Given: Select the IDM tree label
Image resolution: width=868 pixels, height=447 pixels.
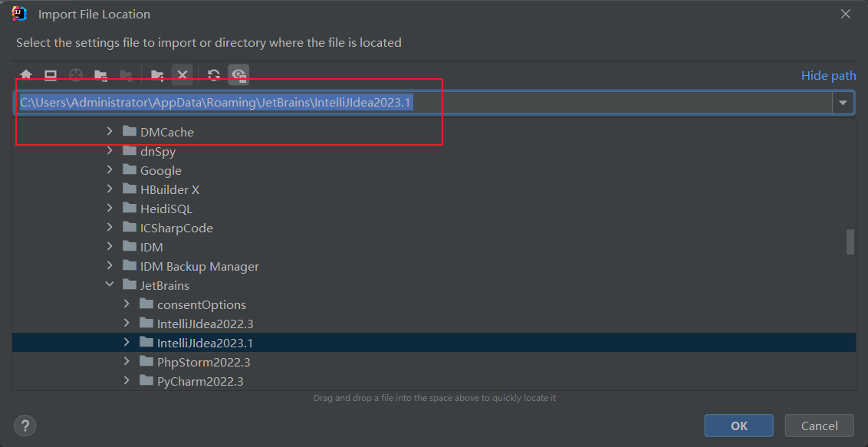Looking at the screenshot, I should [x=152, y=248].
